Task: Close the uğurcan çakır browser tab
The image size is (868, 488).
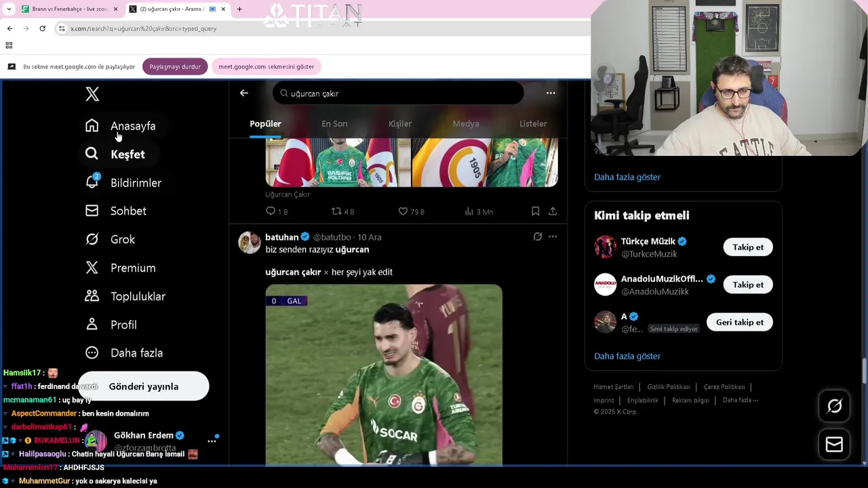Action: point(223,9)
